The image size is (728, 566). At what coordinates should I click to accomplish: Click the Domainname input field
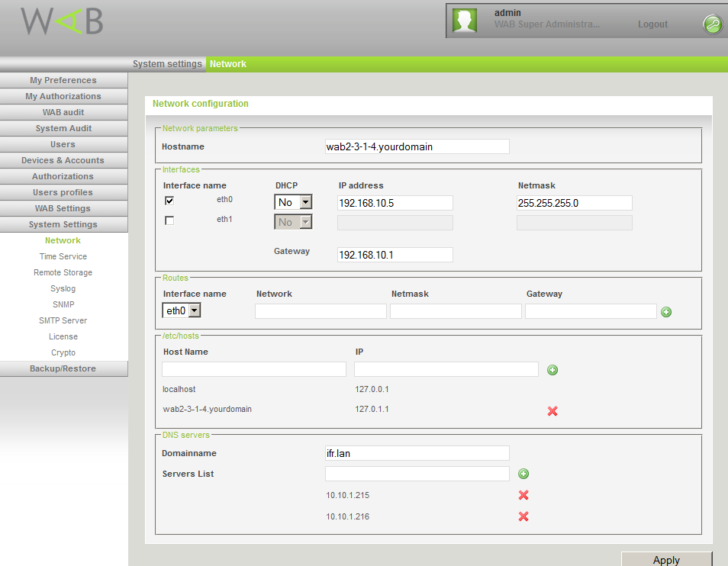tap(417, 453)
